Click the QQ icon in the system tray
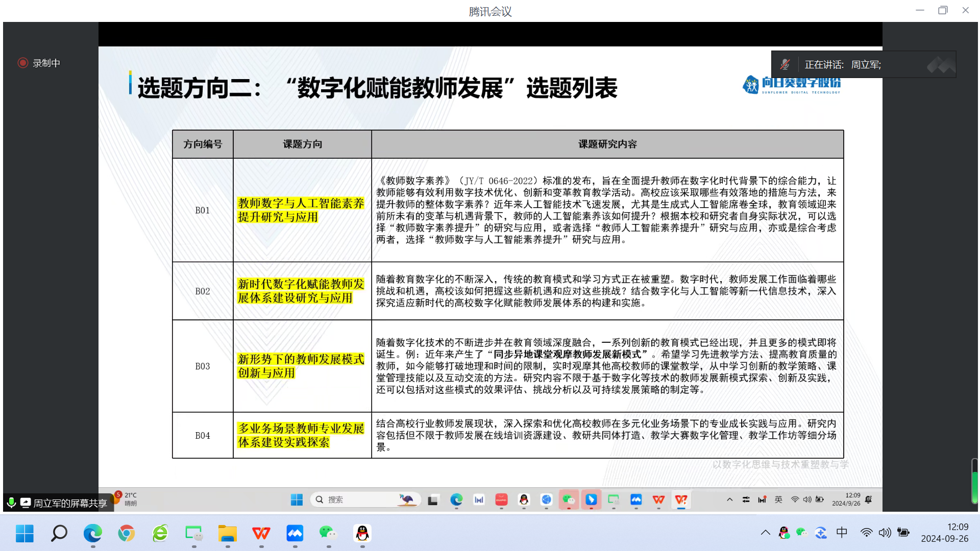The height and width of the screenshot is (551, 980). [784, 533]
